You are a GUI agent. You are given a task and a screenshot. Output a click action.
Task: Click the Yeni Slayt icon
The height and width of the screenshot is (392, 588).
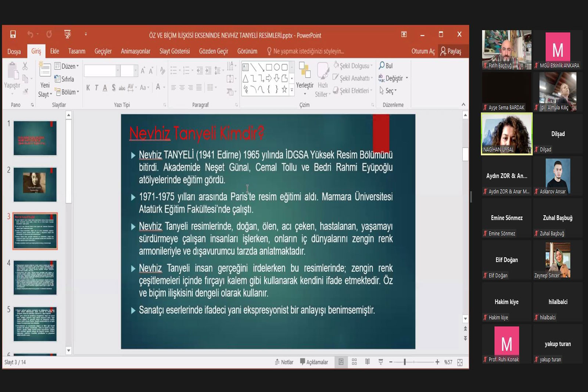(45, 71)
